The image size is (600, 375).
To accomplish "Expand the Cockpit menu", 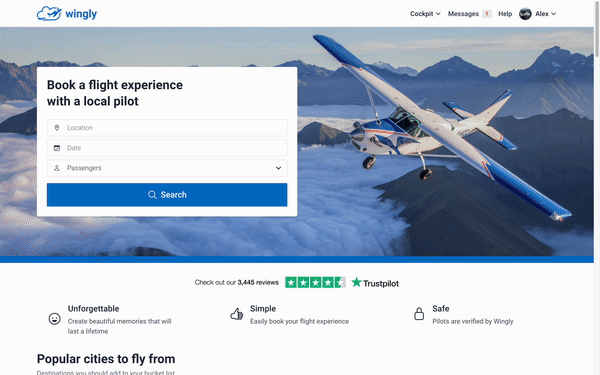I will (x=425, y=14).
